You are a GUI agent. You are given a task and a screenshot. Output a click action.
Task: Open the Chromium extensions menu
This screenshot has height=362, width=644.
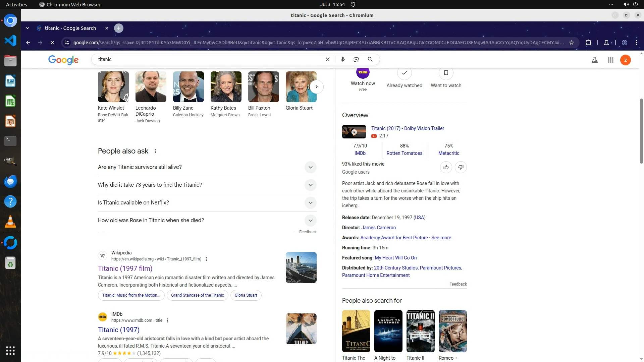[588, 43]
